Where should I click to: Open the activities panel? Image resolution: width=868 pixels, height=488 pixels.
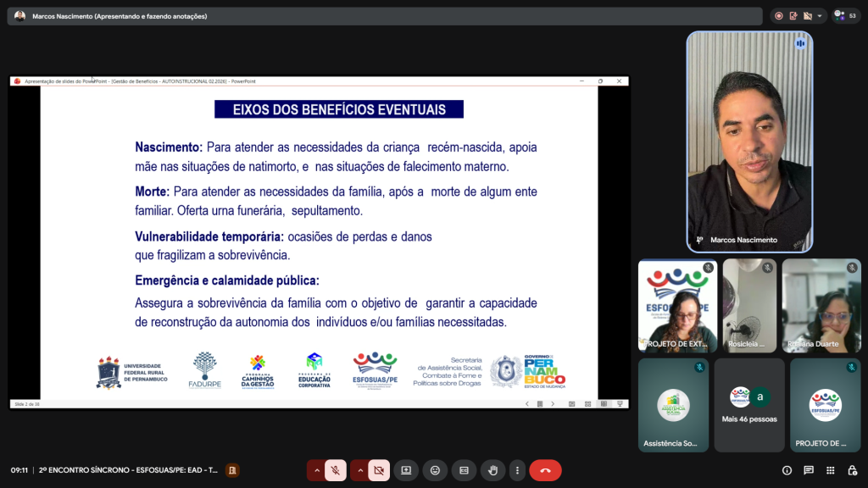coord(830,470)
